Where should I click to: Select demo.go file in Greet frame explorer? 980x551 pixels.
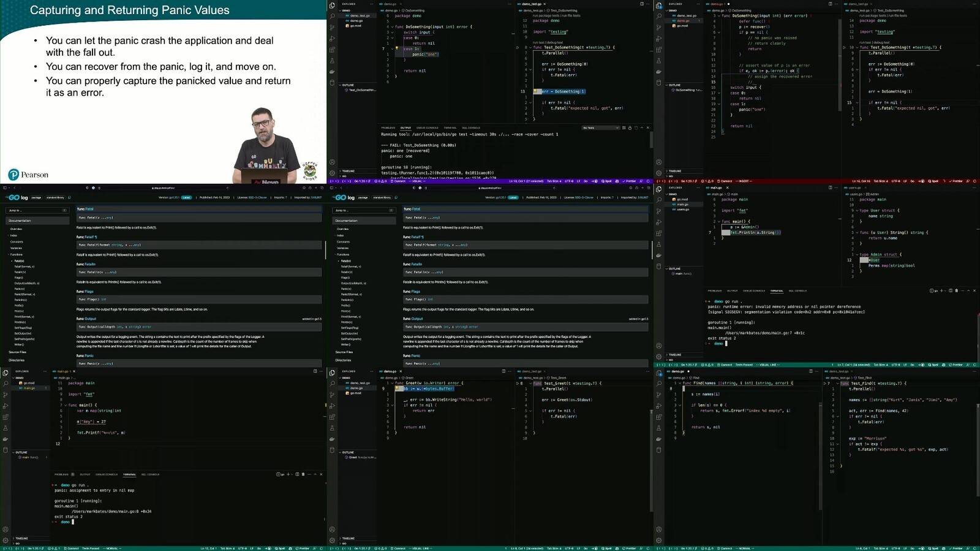coord(356,388)
